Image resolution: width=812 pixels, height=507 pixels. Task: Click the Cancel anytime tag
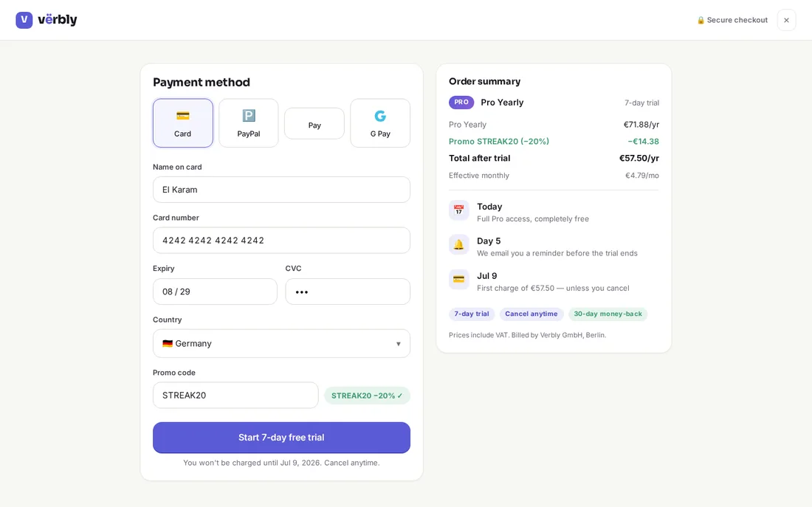tap(531, 314)
